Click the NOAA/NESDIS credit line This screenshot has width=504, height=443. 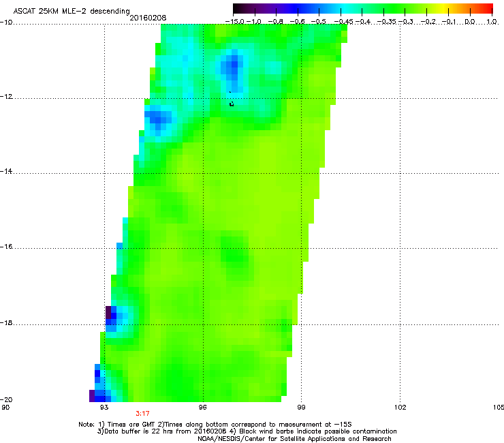point(294,439)
